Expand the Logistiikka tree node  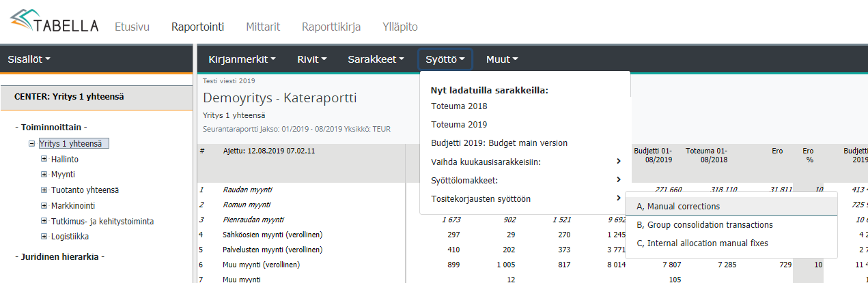[x=44, y=237]
